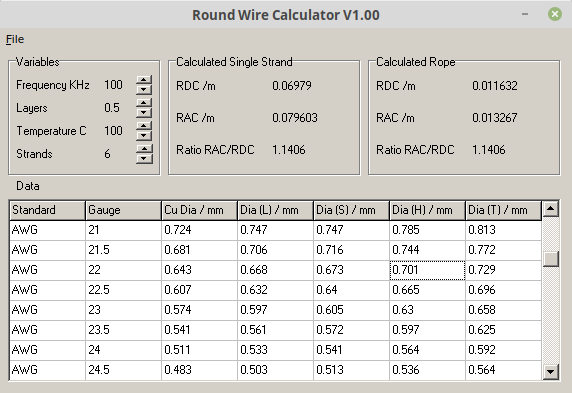Select the Dia (S) cell 0.513
Image resolution: width=572 pixels, height=393 pixels.
pos(351,370)
